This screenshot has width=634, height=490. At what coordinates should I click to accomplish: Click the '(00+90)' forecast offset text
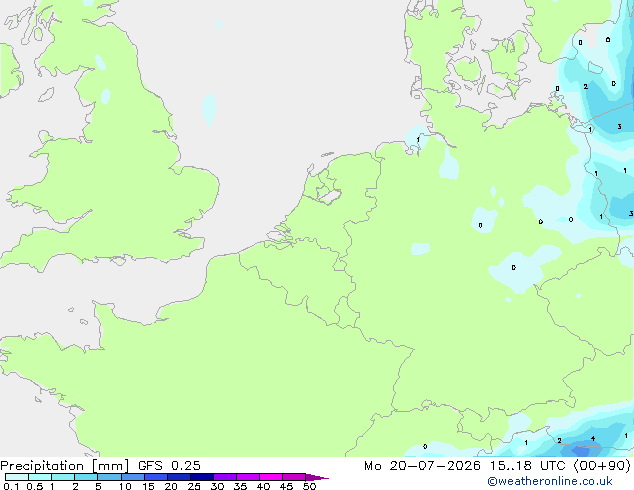pos(602,466)
